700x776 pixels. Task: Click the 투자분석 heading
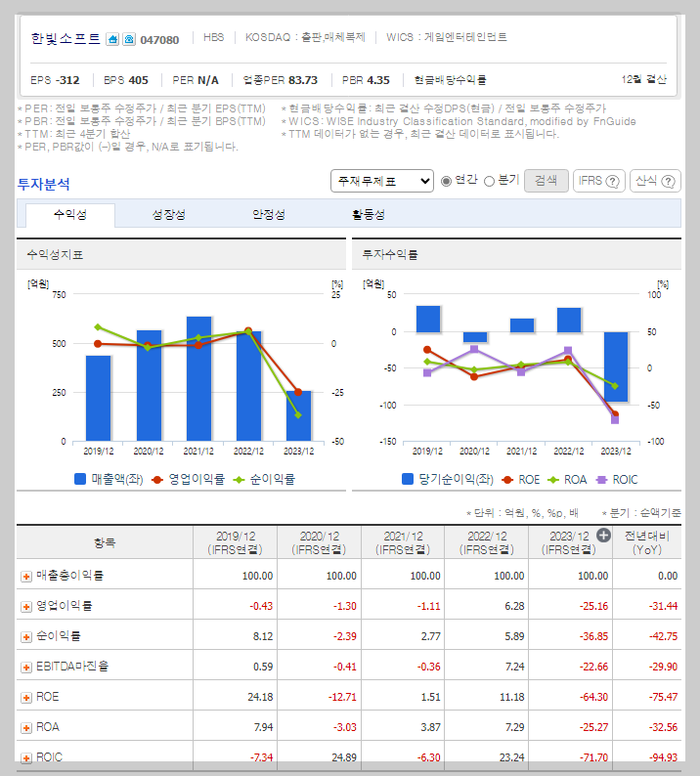coord(44,184)
